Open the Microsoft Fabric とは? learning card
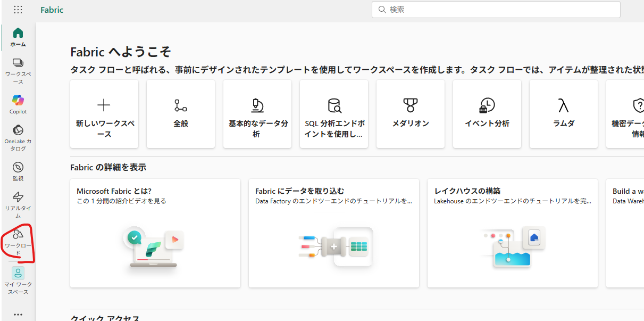The height and width of the screenshot is (321, 644). (x=155, y=233)
